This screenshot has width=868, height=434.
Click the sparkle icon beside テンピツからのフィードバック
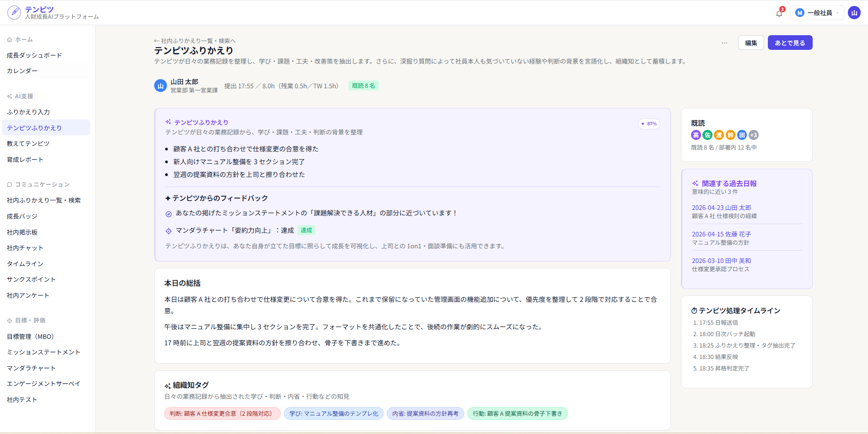click(x=168, y=198)
